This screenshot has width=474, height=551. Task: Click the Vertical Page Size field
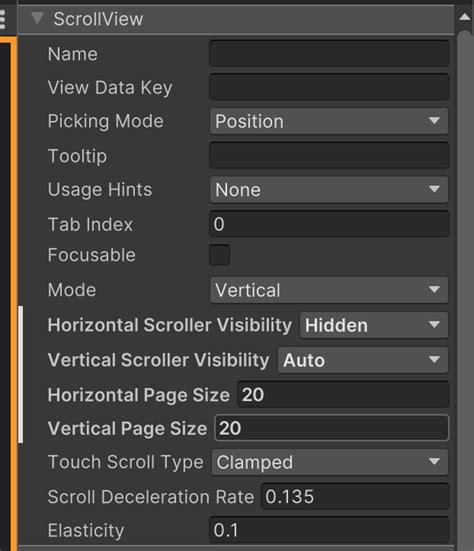[x=332, y=428]
